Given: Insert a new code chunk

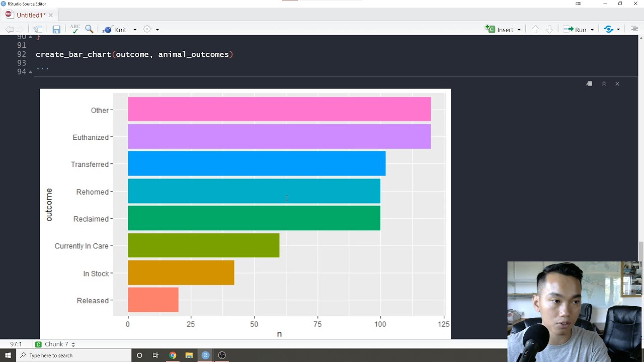Looking at the screenshot, I should coord(500,30).
